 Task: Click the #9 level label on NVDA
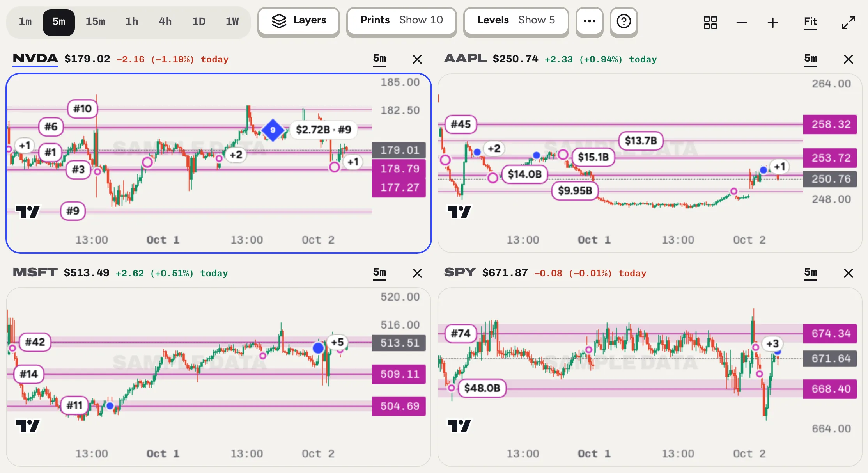click(x=73, y=211)
